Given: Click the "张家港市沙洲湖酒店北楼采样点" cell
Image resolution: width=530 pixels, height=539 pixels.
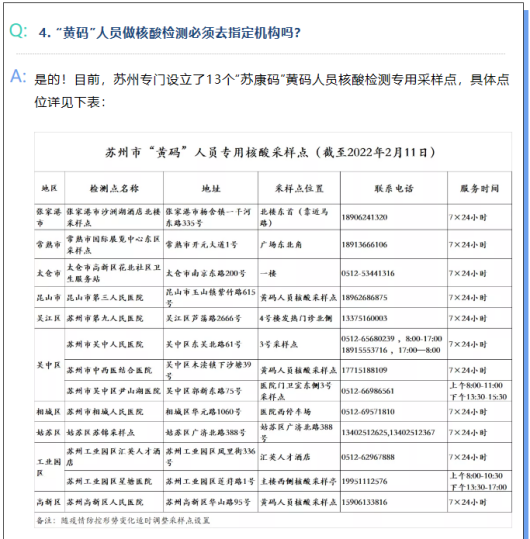Looking at the screenshot, I should (113, 217).
